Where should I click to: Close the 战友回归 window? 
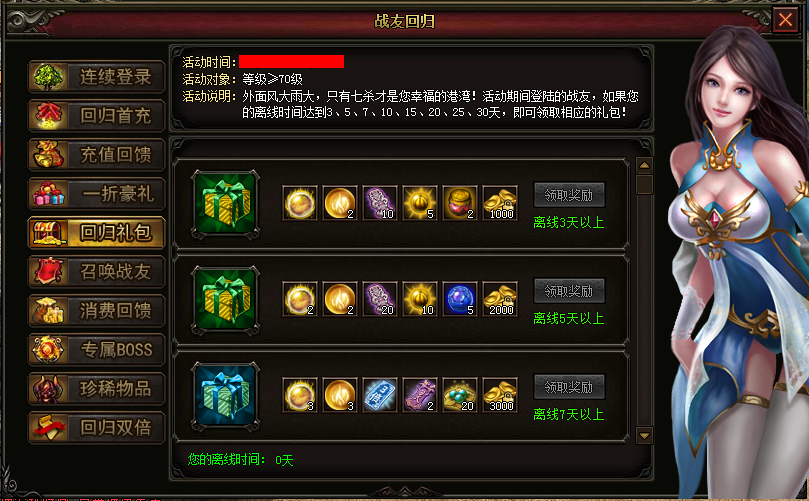(x=785, y=20)
